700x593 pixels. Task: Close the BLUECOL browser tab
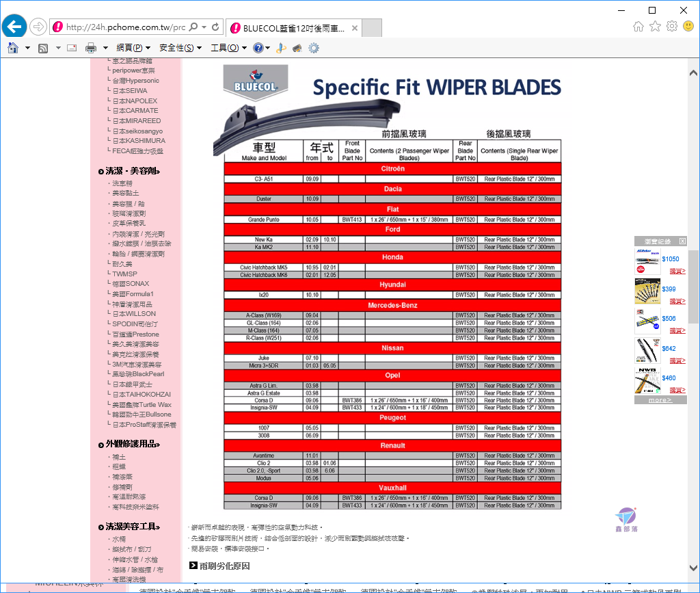click(x=355, y=28)
